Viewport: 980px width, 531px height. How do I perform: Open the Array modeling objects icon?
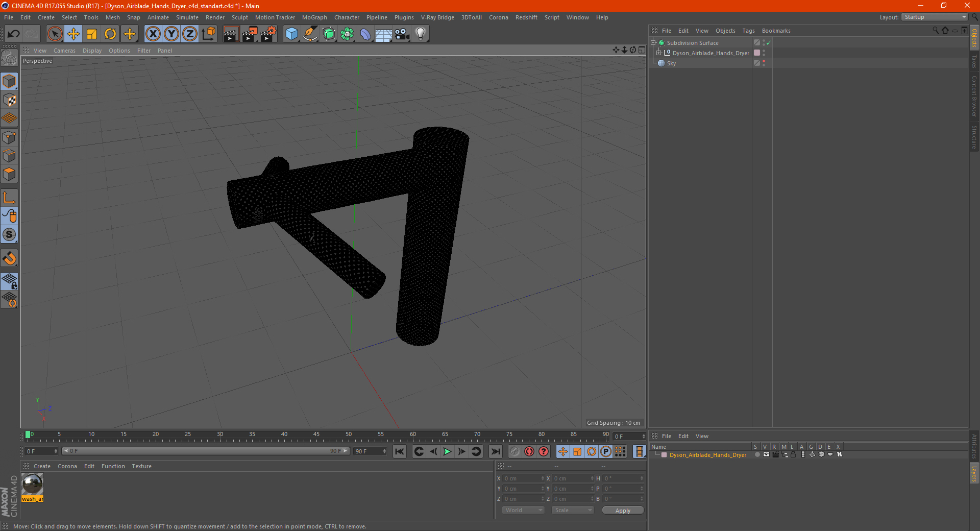tap(347, 34)
